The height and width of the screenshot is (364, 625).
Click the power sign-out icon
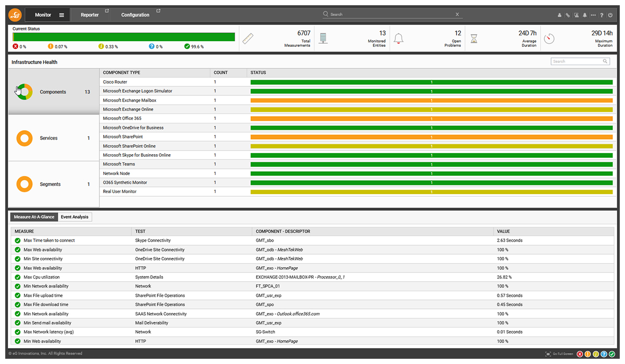pyautogui.click(x=610, y=15)
